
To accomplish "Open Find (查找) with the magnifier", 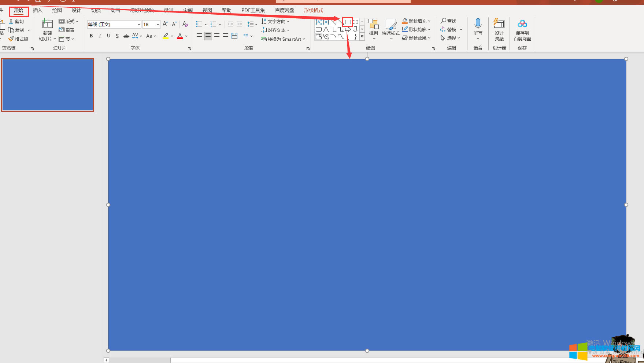I will pyautogui.click(x=448, y=21).
